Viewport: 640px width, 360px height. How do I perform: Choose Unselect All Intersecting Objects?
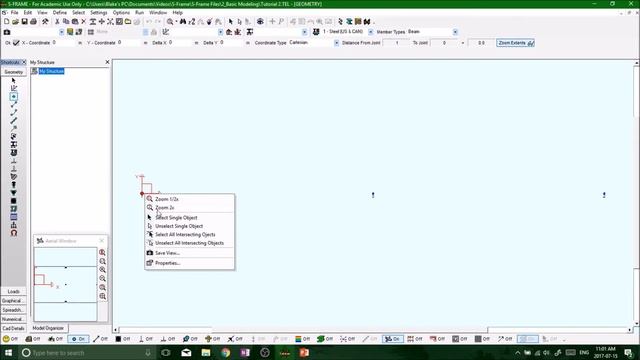(x=190, y=243)
